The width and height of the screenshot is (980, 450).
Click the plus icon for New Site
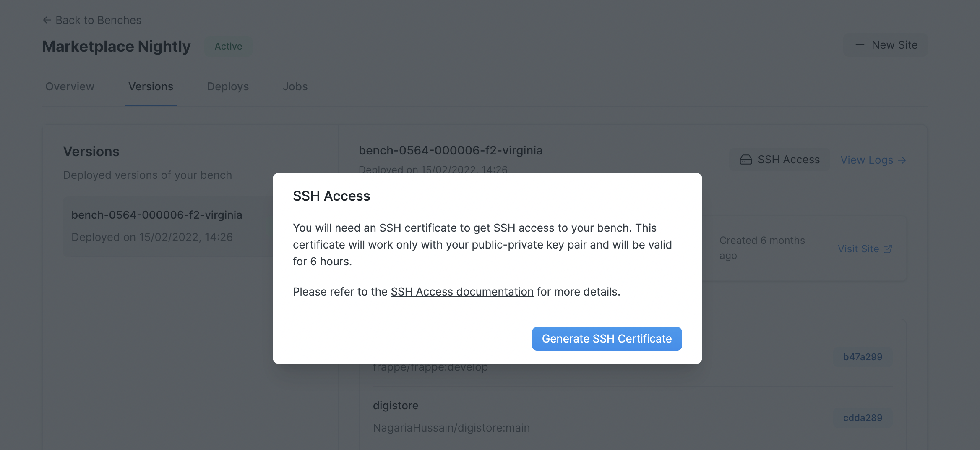tap(860, 45)
